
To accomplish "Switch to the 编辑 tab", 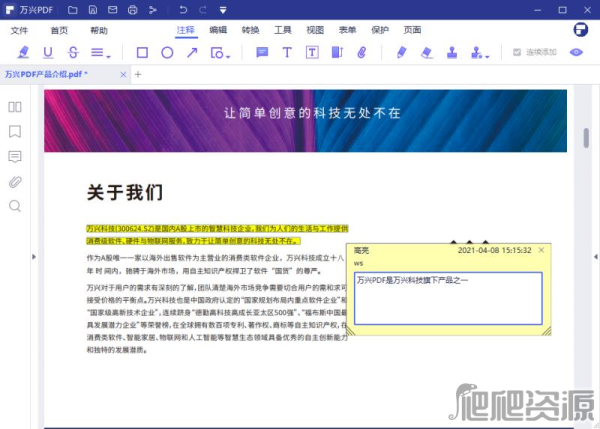I will point(218,30).
